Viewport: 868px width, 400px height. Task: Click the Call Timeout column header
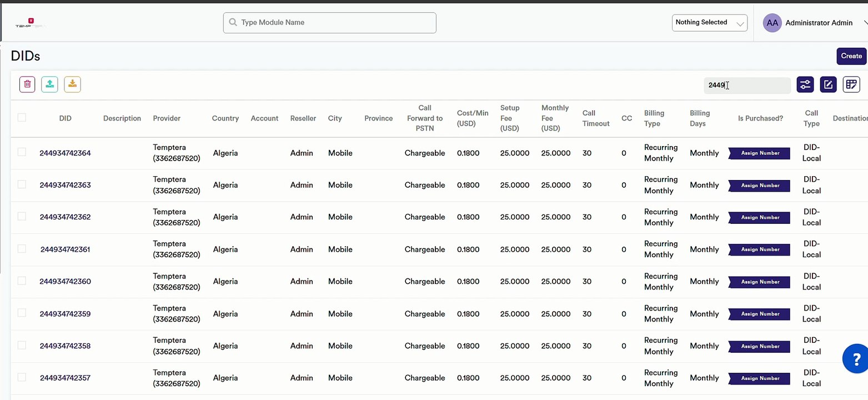596,118
